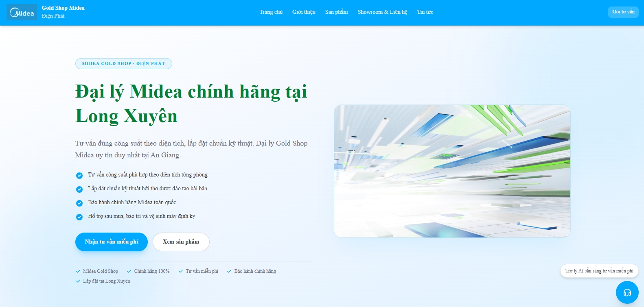Click the 'Gọi tư vấn' header button
This screenshot has width=644, height=307.
[x=623, y=12]
